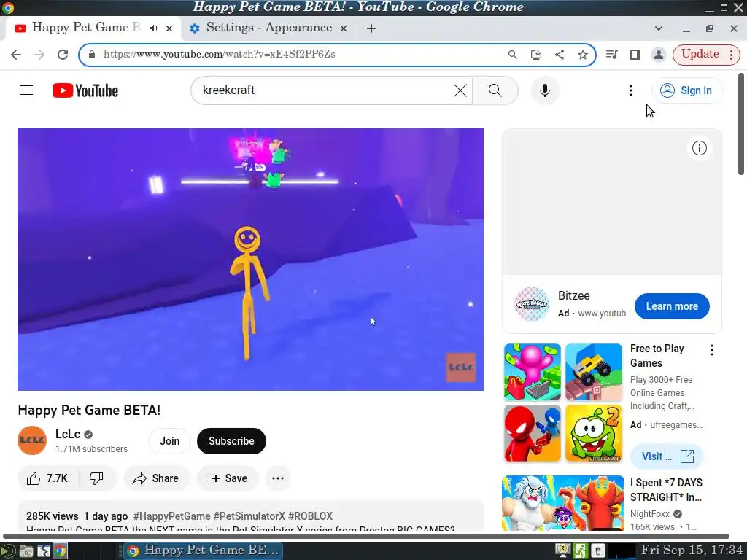Open Free to Play Games ad options

pos(712,351)
